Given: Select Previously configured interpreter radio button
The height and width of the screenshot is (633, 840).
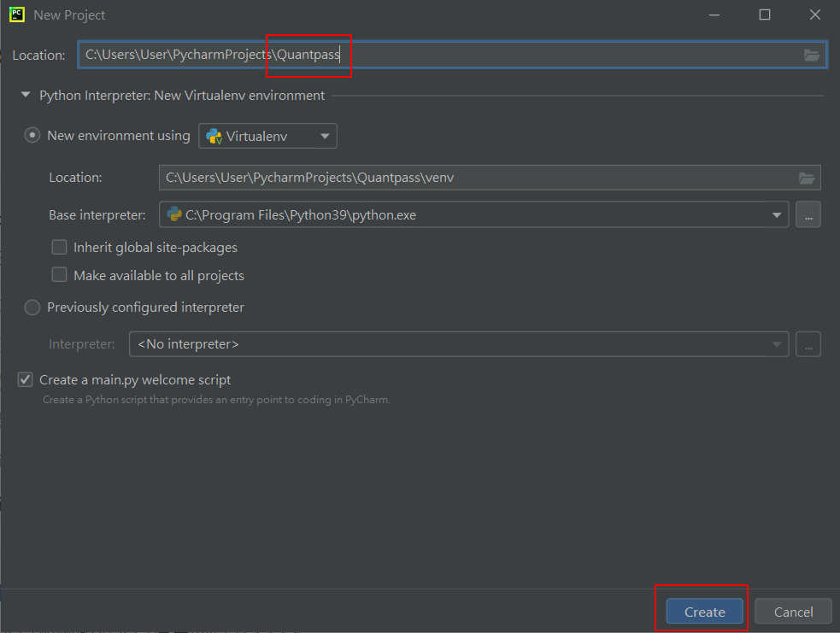Looking at the screenshot, I should point(32,308).
